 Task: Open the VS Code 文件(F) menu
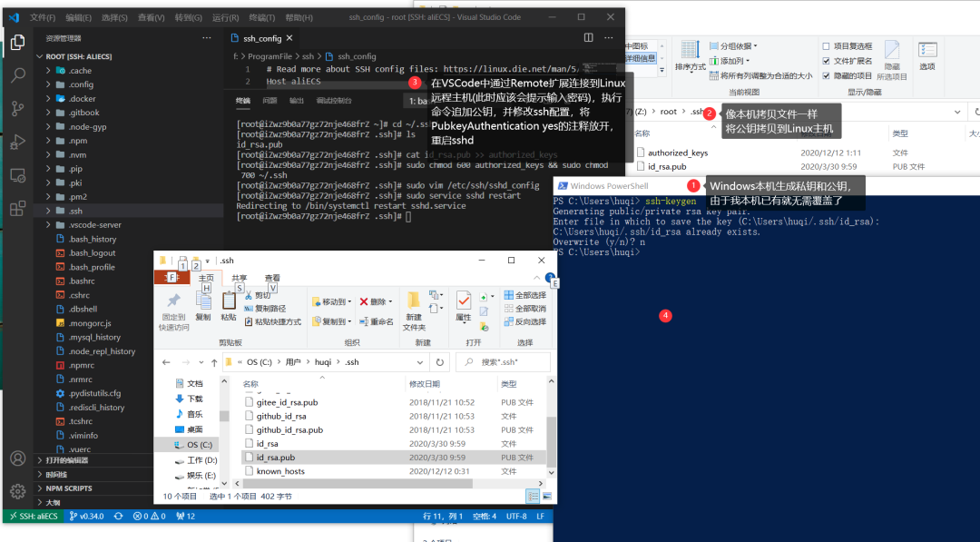click(43, 17)
